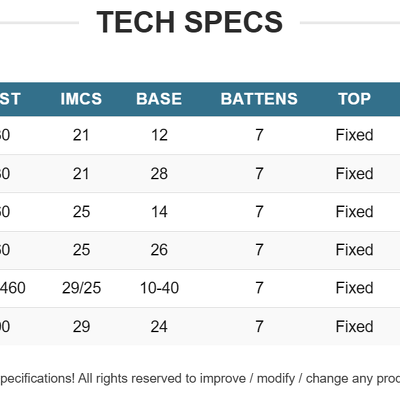
Task: Click battens value 7 in first row
Action: 259,135
